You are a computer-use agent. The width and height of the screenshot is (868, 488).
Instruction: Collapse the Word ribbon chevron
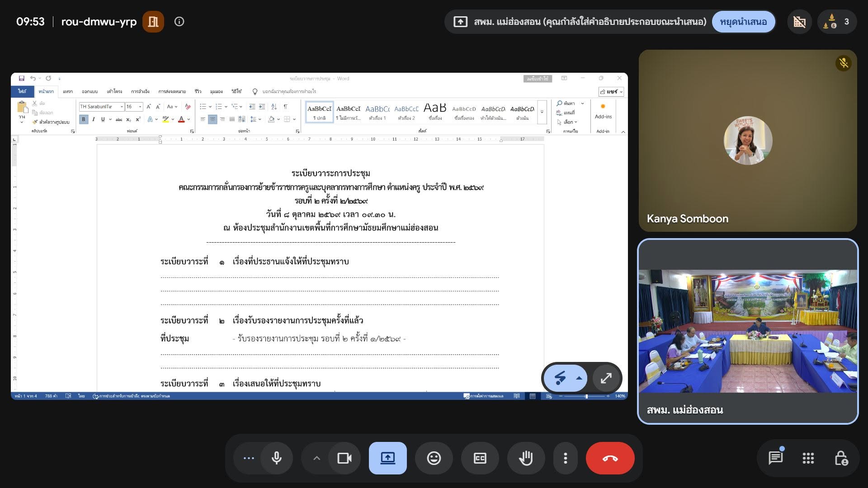coord(623,132)
